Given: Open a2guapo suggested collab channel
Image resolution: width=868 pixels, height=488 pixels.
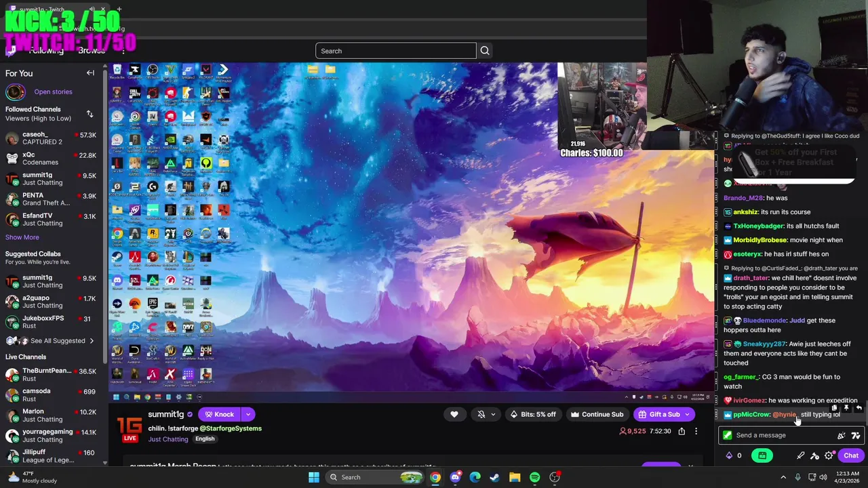Looking at the screenshot, I should coord(51,302).
